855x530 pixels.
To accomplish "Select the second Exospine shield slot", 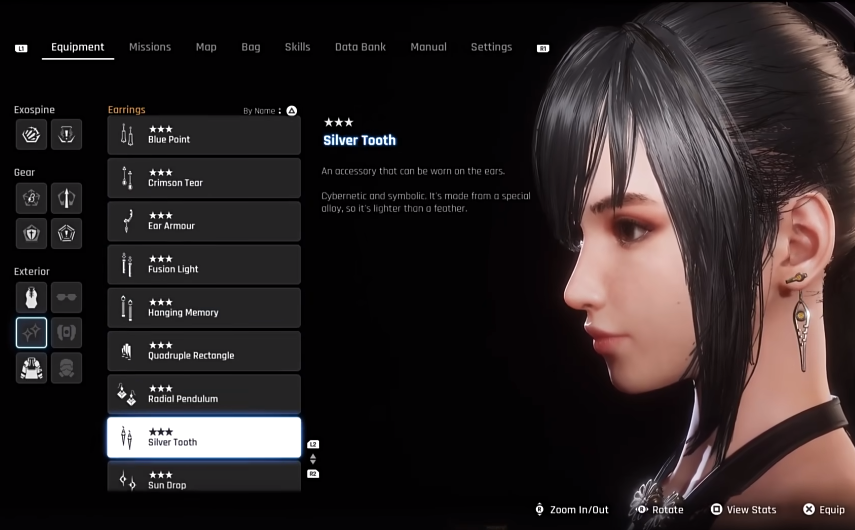I will coord(67,134).
